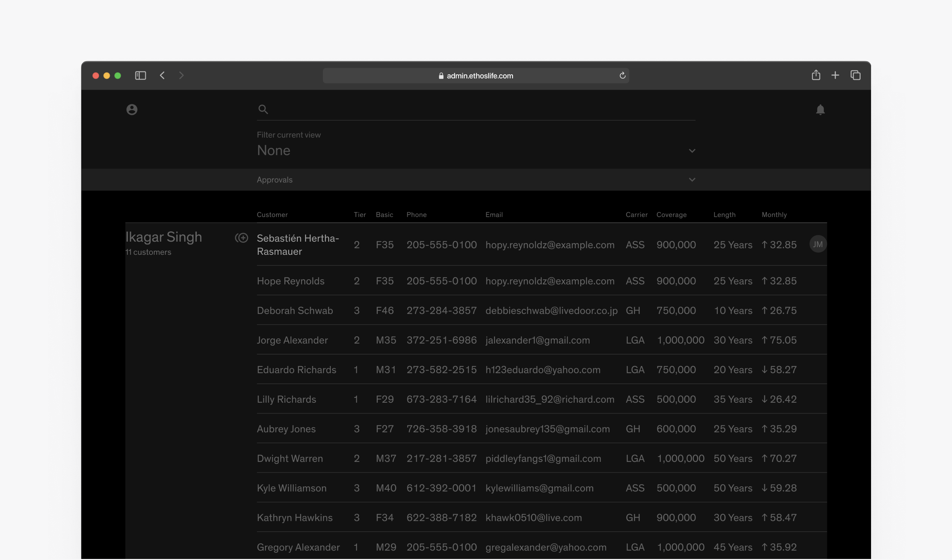Select the Kyle Williamson row
This screenshot has height=560, width=952.
tap(291, 488)
